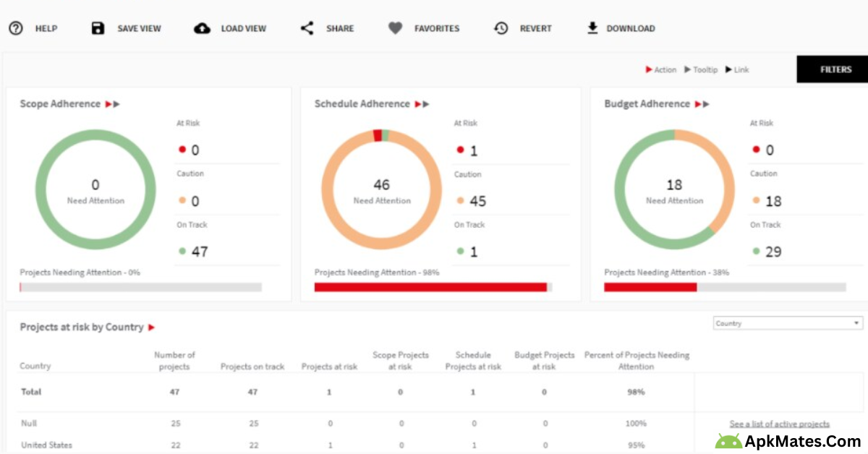Open the list of active projects link

tap(779, 424)
